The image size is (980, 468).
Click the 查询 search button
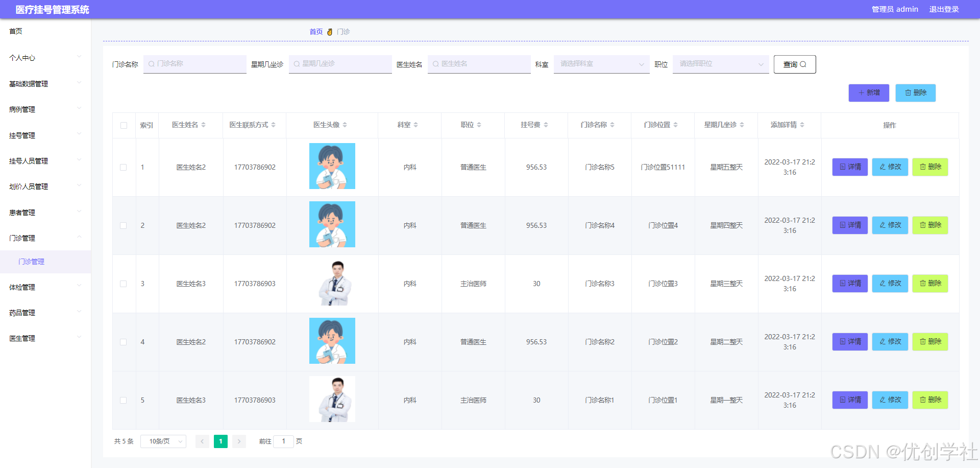(795, 64)
